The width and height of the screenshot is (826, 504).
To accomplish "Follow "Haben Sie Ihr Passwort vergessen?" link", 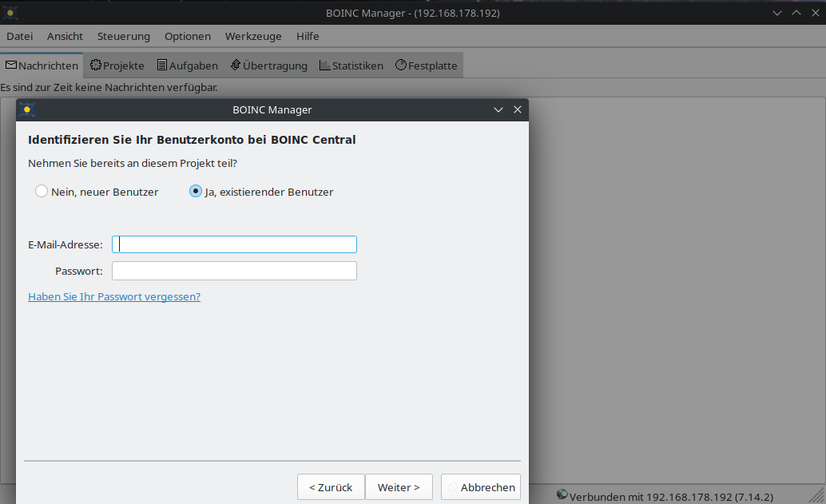I will (x=114, y=296).
